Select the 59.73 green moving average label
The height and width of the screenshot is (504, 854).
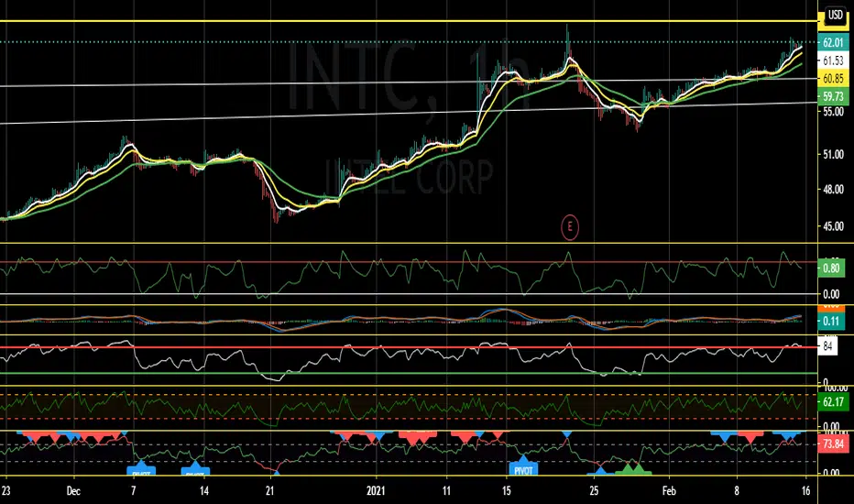833,96
